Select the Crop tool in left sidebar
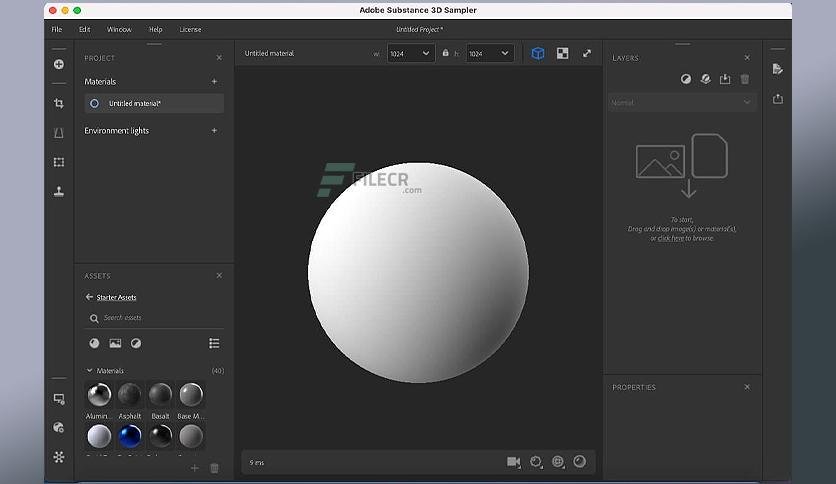Image resolution: width=836 pixels, height=484 pixels. click(59, 103)
